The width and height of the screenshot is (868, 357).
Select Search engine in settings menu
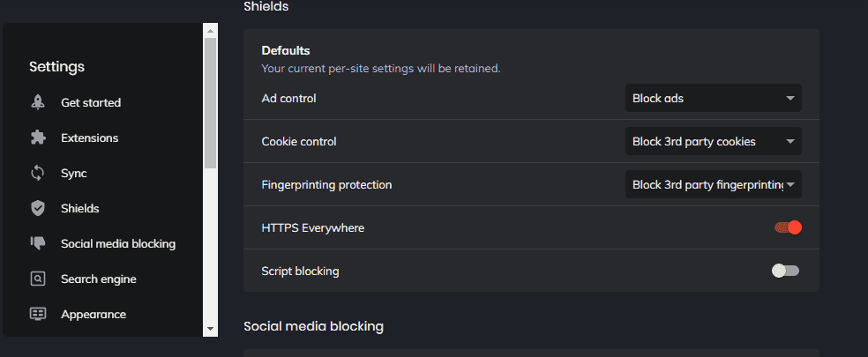99,279
